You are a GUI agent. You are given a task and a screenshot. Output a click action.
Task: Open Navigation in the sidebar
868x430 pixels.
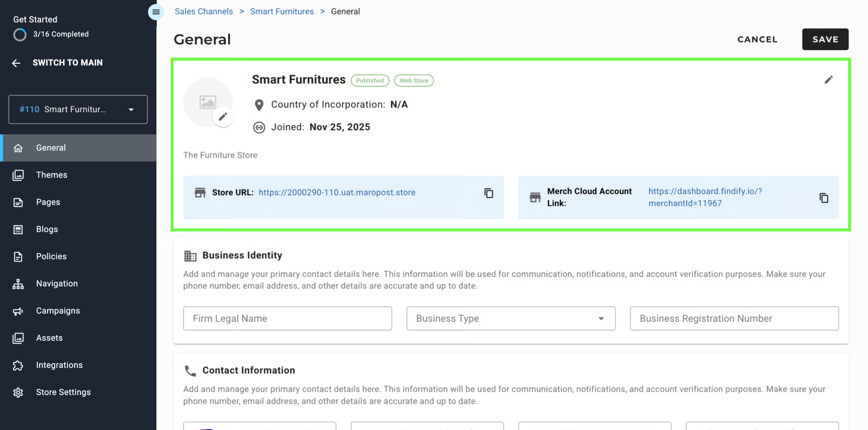pos(78,284)
